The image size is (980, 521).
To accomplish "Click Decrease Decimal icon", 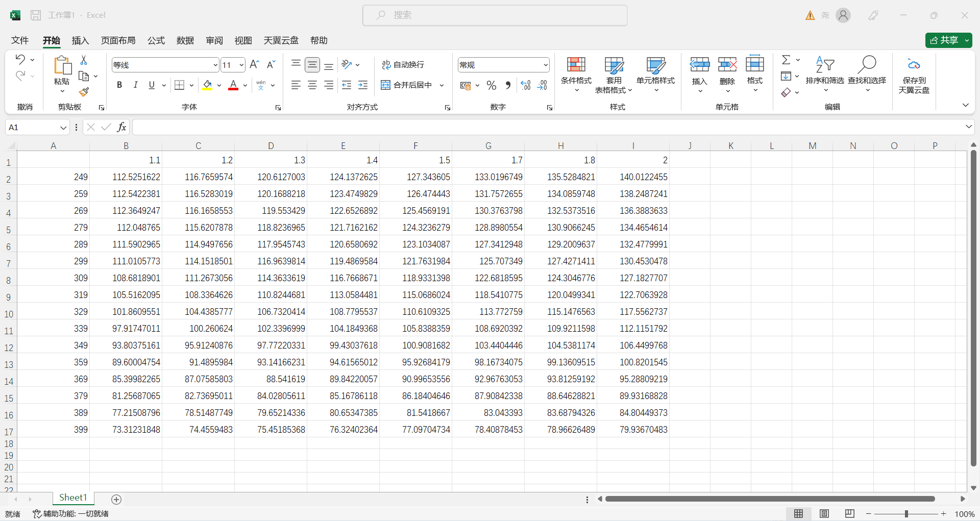I will click(542, 85).
